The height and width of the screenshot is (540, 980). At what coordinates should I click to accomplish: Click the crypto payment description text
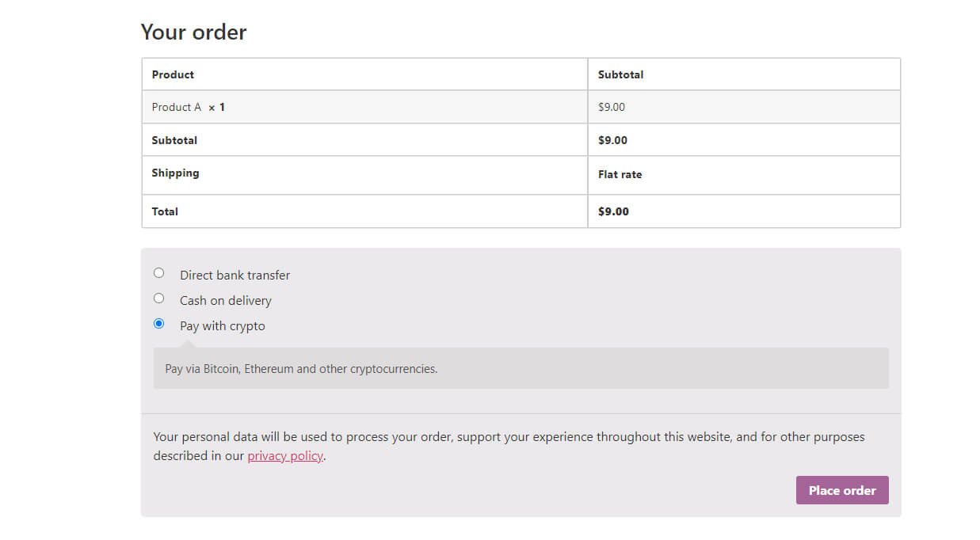(299, 368)
